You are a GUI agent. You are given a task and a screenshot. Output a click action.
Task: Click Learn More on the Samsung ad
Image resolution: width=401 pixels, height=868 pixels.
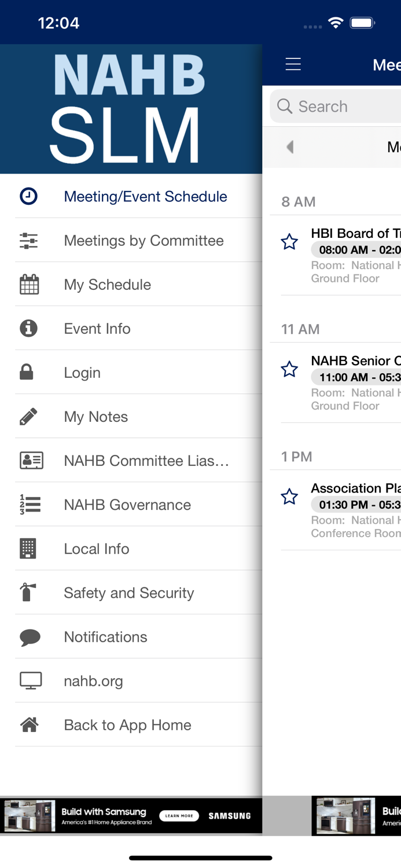coord(179,815)
